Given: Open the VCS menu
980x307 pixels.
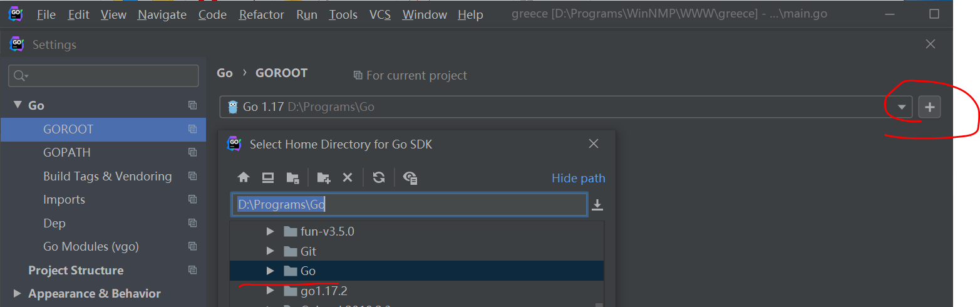Looking at the screenshot, I should click(379, 14).
